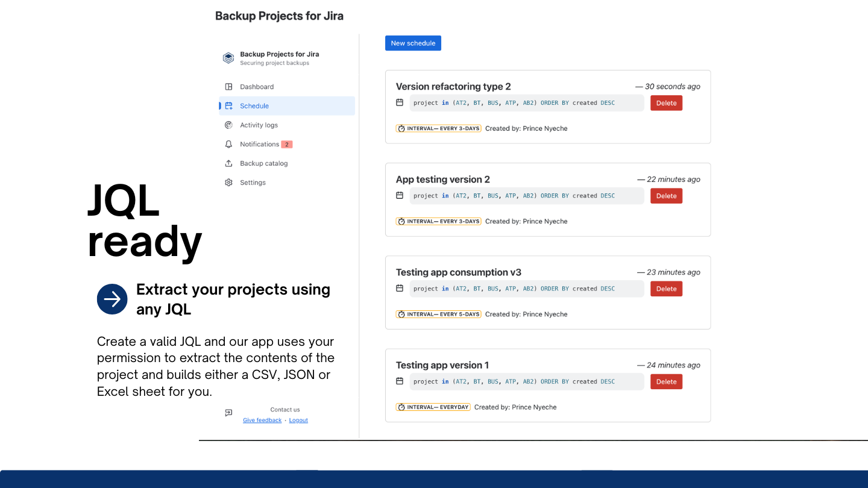Select the Schedule menu item
The height and width of the screenshot is (488, 868).
coord(287,106)
